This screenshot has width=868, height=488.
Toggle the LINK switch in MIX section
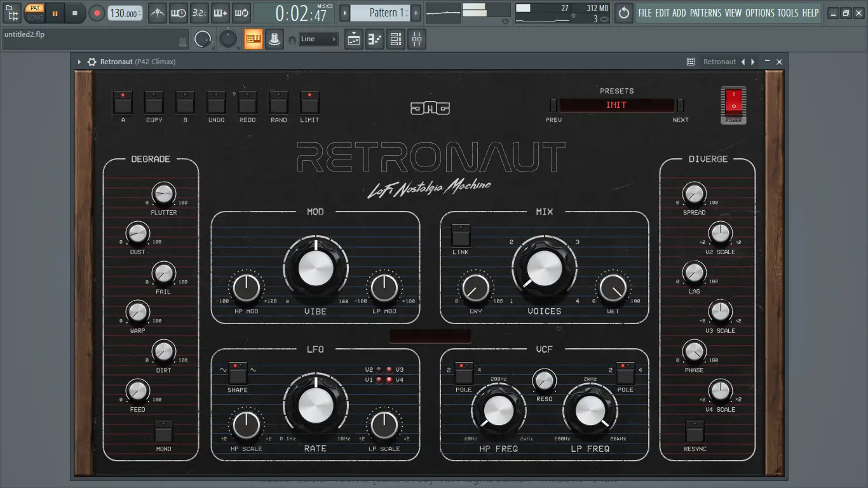(x=461, y=235)
